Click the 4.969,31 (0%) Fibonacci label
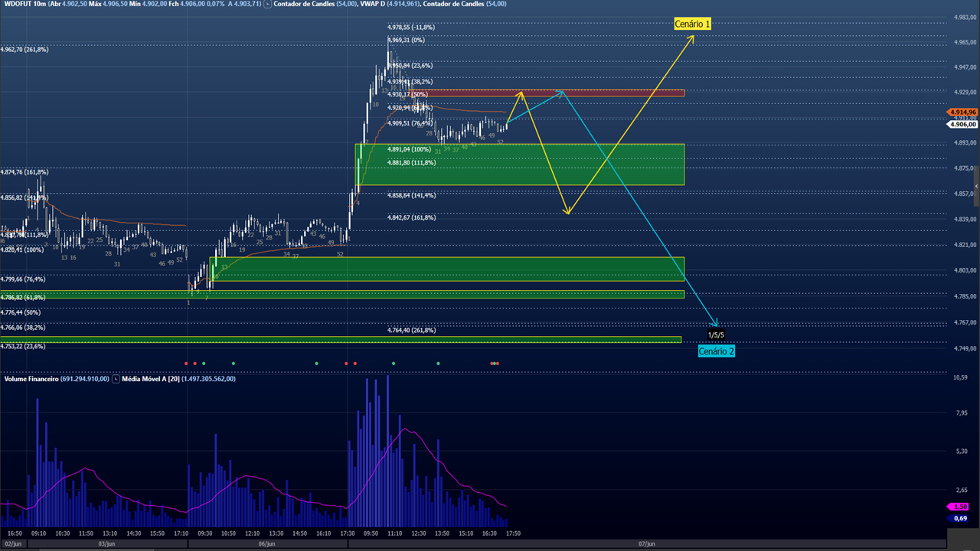This screenshot has height=551, width=980. 404,40
